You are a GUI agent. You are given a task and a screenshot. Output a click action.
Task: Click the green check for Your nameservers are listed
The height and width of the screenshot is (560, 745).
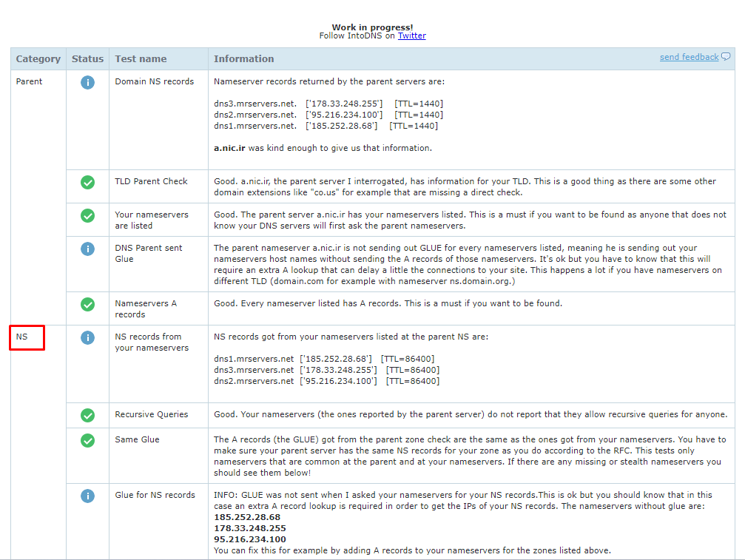[87, 215]
